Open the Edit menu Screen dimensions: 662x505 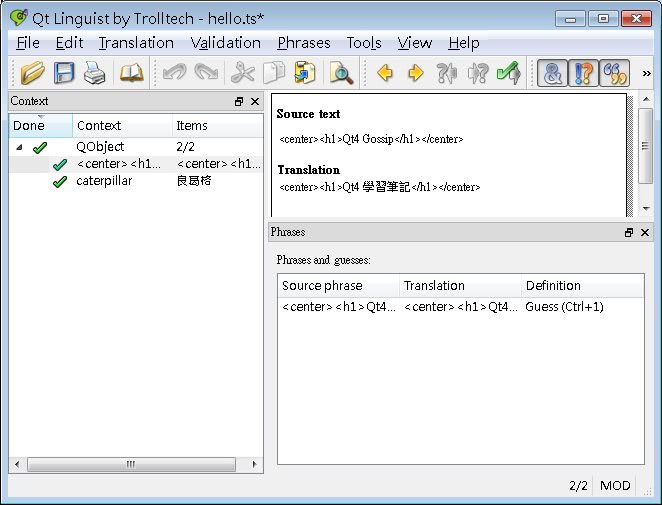69,43
